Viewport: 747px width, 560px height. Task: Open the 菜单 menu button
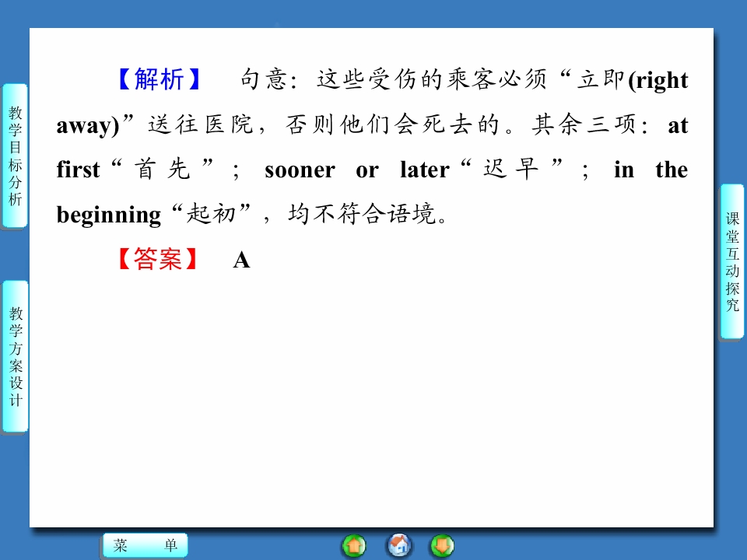(x=146, y=544)
